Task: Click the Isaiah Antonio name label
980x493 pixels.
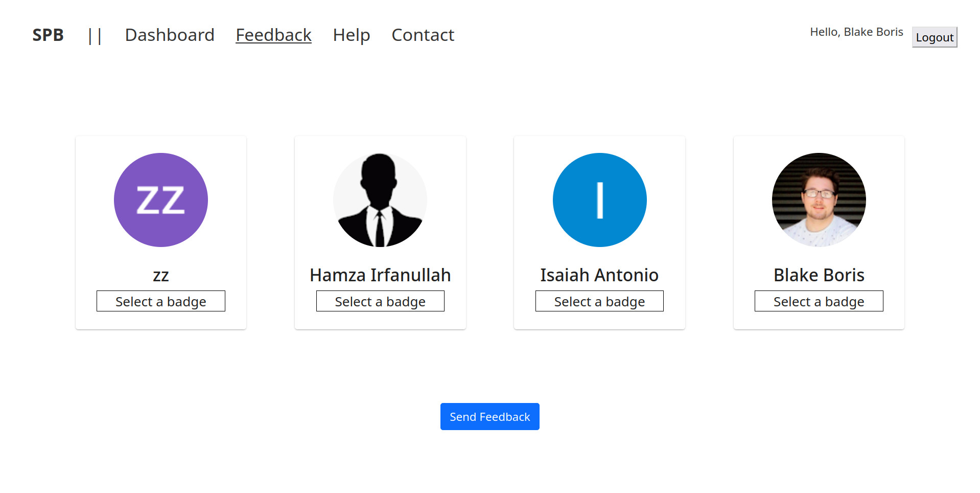Action: click(x=599, y=275)
